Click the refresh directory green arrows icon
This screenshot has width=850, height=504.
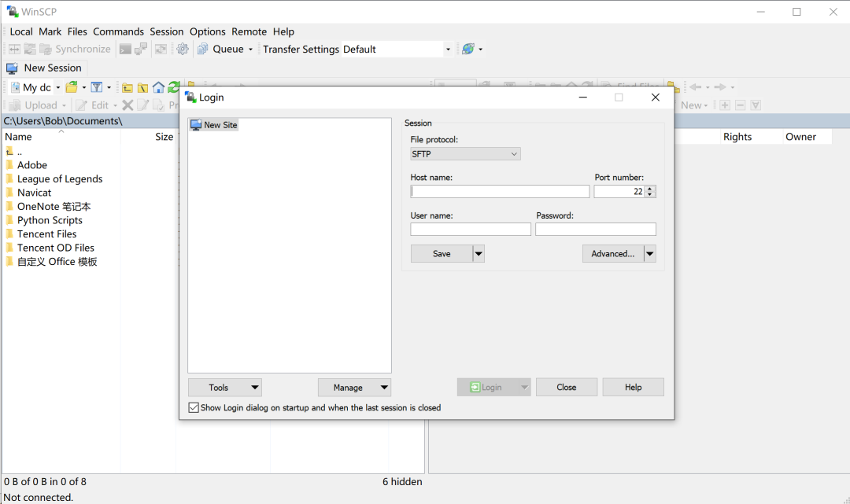pos(173,88)
